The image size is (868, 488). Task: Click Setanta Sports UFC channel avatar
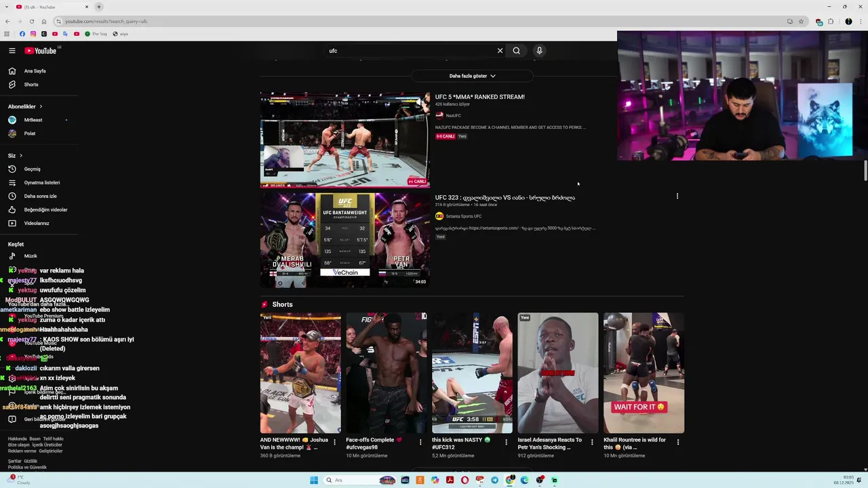439,216
